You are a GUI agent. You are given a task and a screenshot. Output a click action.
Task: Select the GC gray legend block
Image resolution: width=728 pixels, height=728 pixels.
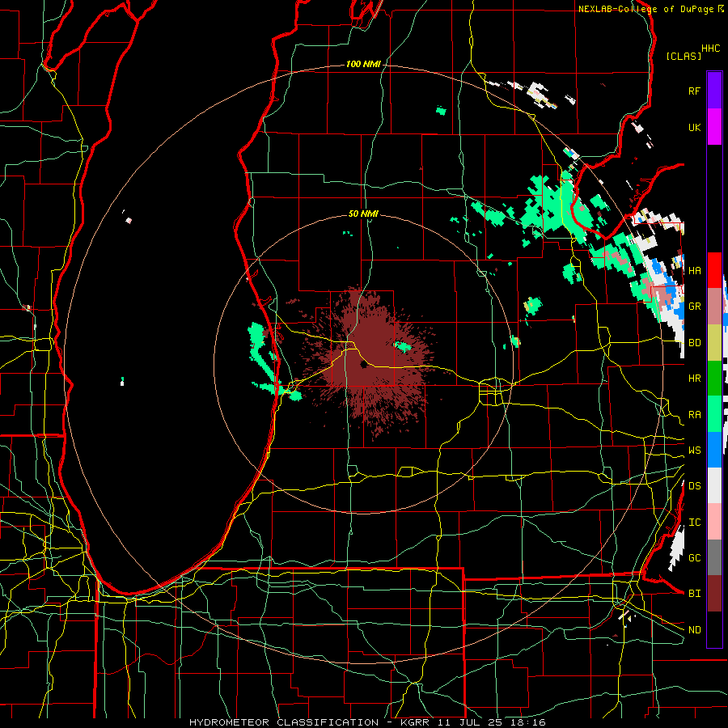714,557
